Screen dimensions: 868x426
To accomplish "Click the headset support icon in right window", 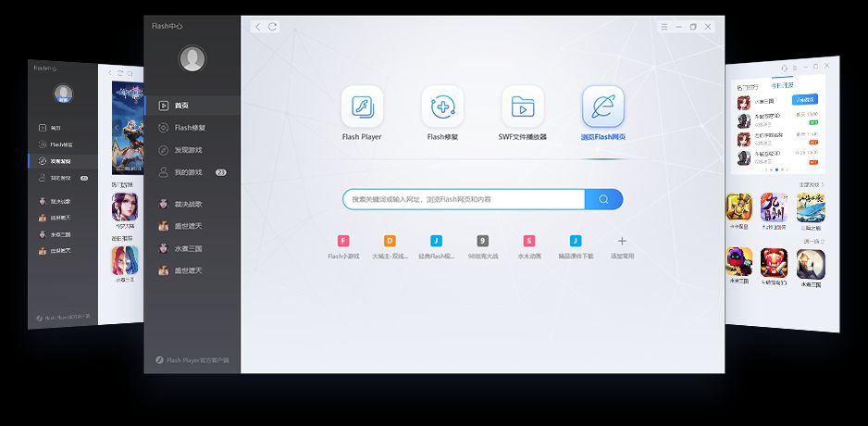I will (784, 69).
